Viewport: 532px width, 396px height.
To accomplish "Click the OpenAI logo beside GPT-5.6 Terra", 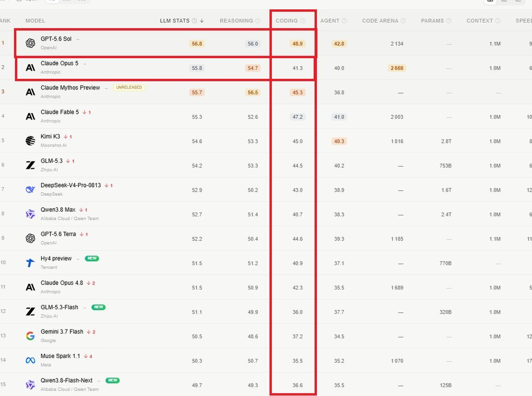I will [31, 238].
